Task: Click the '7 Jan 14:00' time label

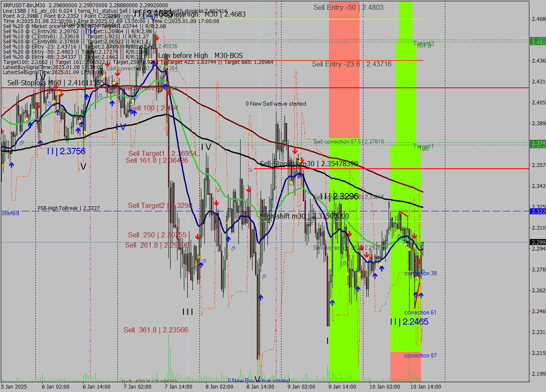Action: coord(178,386)
